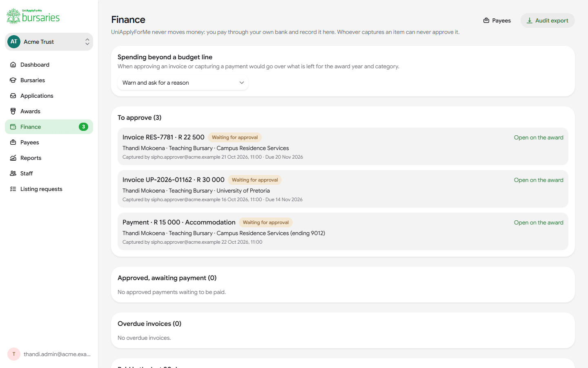Open the thandi.admin account menu

(x=49, y=354)
